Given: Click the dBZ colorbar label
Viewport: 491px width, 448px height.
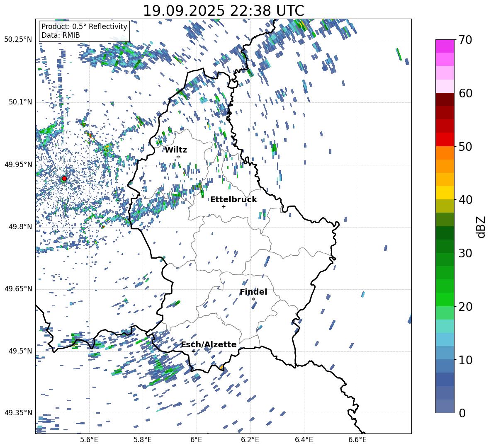Looking at the screenshot, I should click(x=481, y=227).
